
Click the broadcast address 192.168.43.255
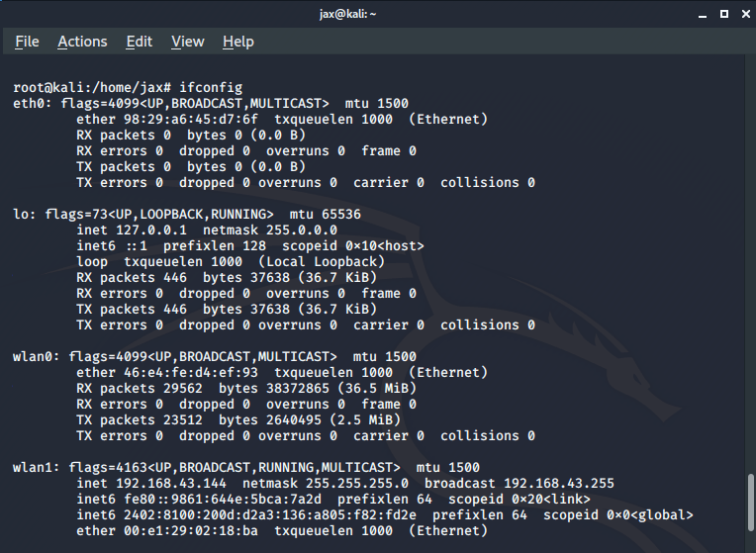(559, 484)
